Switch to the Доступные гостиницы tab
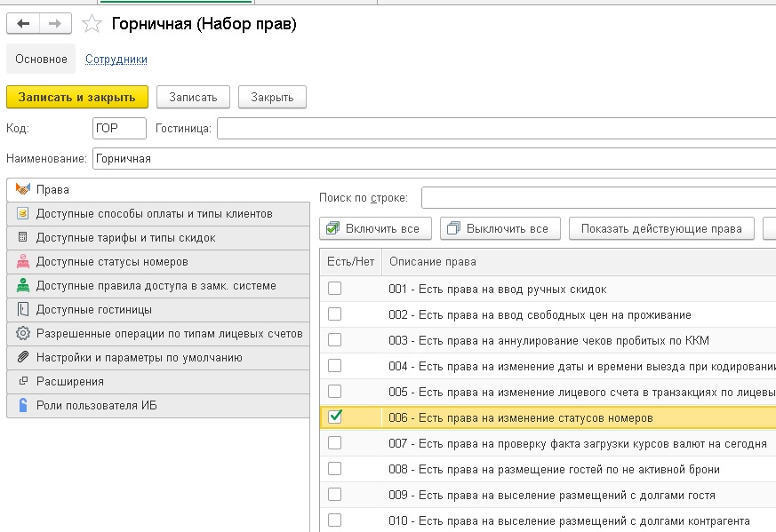The width and height of the screenshot is (776, 532). click(93, 310)
